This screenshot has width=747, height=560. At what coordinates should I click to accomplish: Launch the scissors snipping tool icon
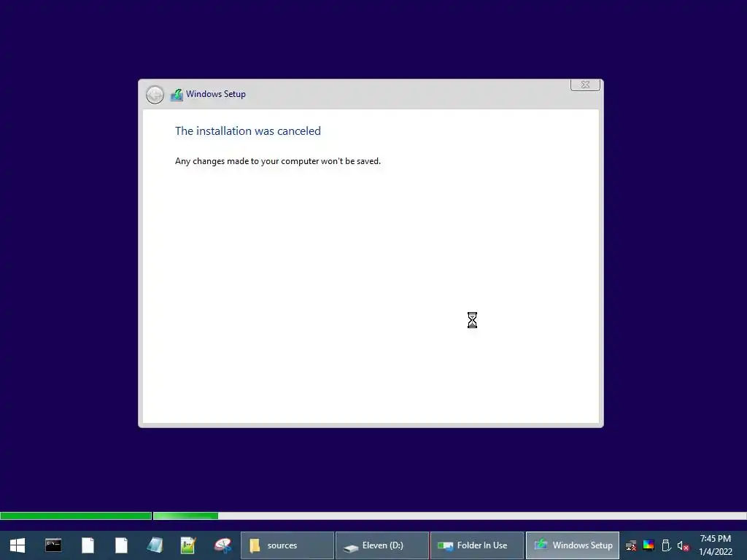222,545
